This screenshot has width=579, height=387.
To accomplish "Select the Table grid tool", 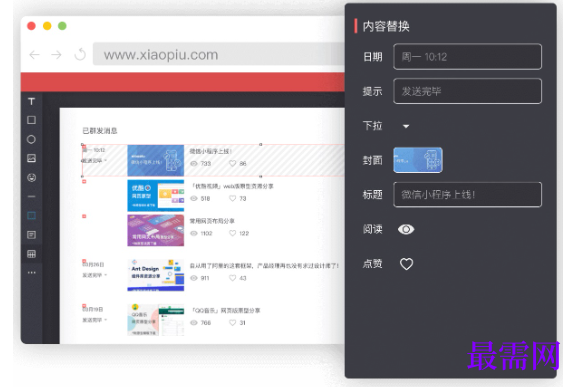I will 32,254.
